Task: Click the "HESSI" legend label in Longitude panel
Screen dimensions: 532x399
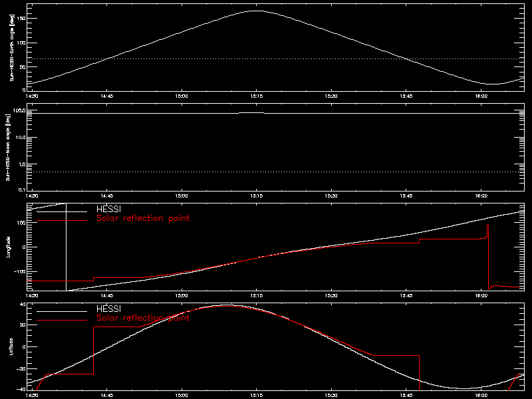Action: tap(108, 209)
